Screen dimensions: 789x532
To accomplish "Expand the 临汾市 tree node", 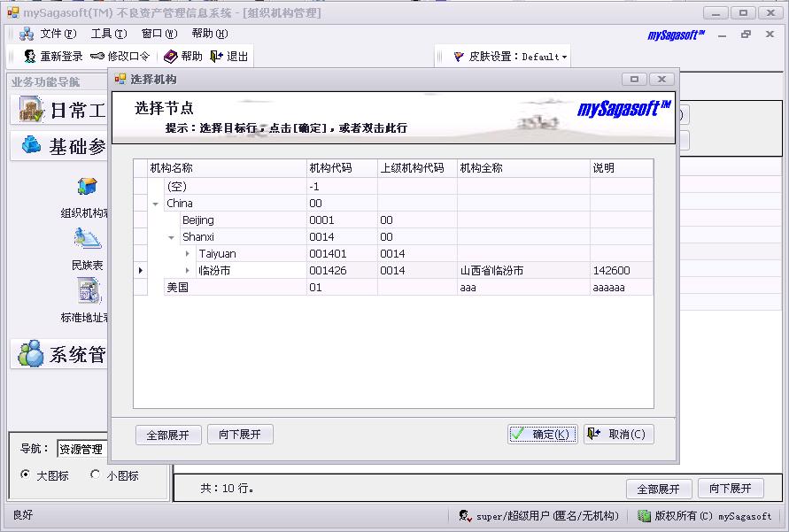I will pos(187,271).
